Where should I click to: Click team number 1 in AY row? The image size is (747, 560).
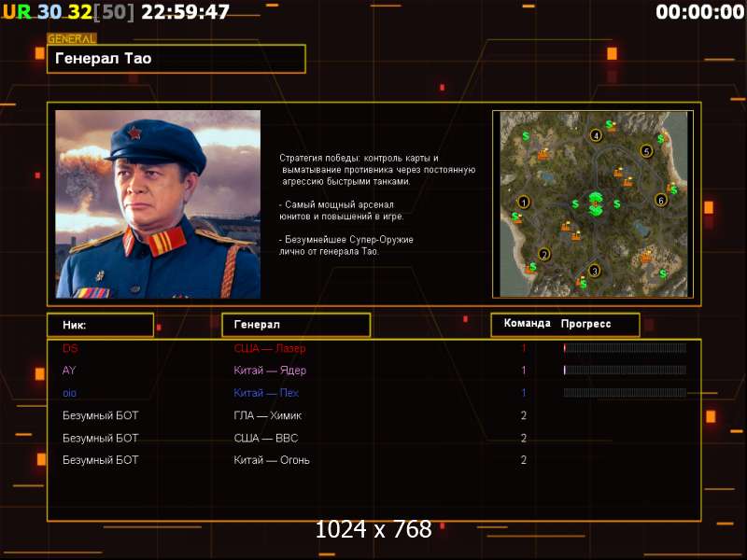tap(524, 370)
